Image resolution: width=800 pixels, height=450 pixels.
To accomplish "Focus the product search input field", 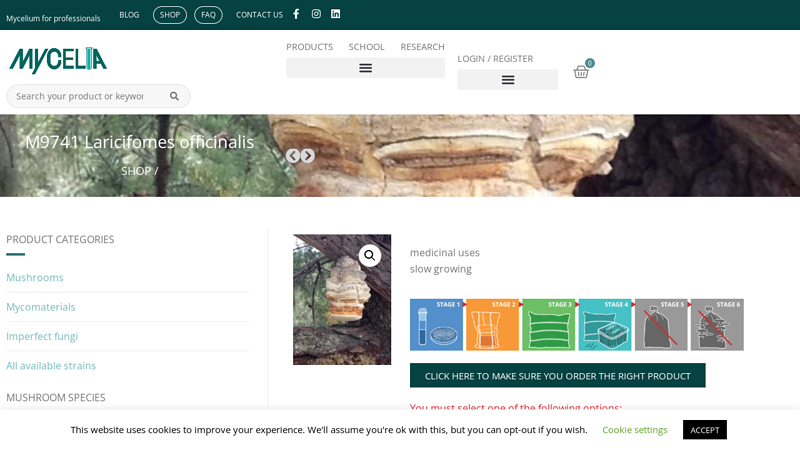I will click(80, 96).
